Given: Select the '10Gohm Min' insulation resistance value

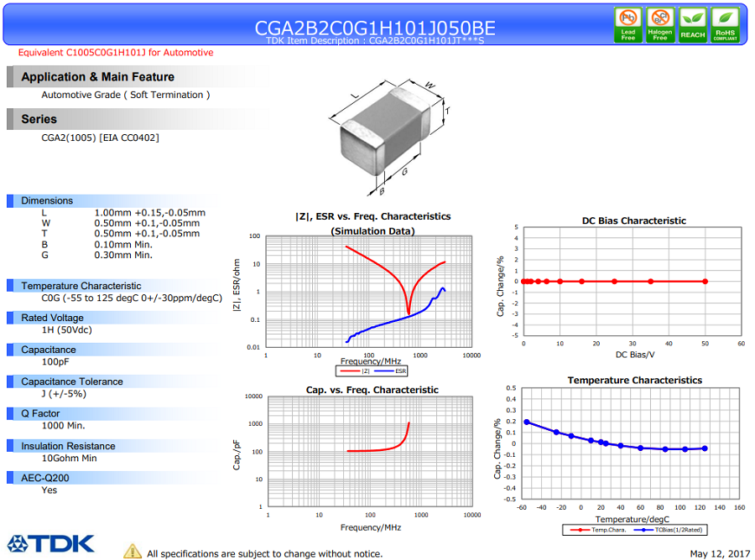Looking at the screenshot, I should [70, 458].
